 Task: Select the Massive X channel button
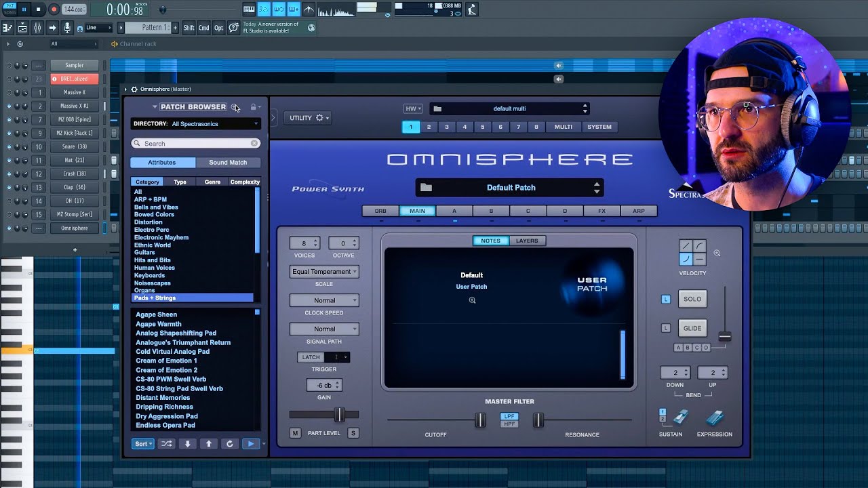point(74,92)
